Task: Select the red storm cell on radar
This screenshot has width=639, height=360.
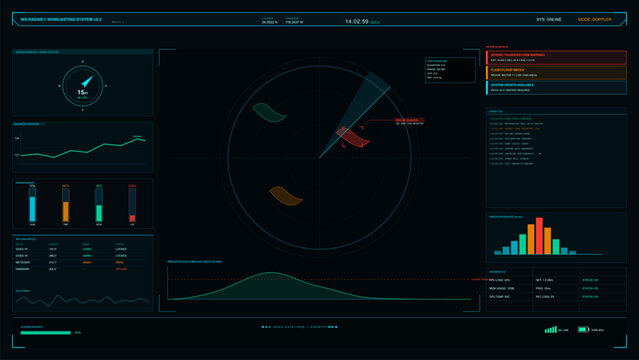Action: (353, 137)
